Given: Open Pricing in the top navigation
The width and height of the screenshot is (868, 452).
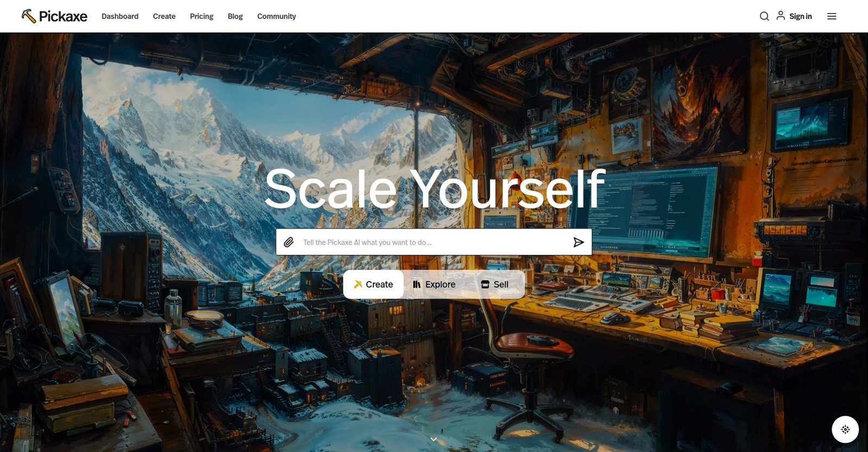Looking at the screenshot, I should 202,16.
